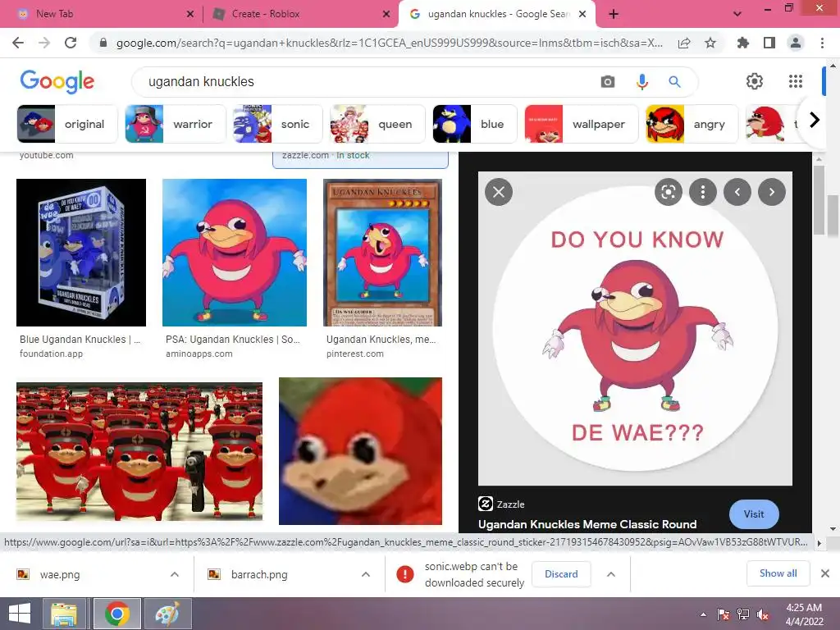
Task: Filter images by wallpaper chip
Action: (582, 125)
